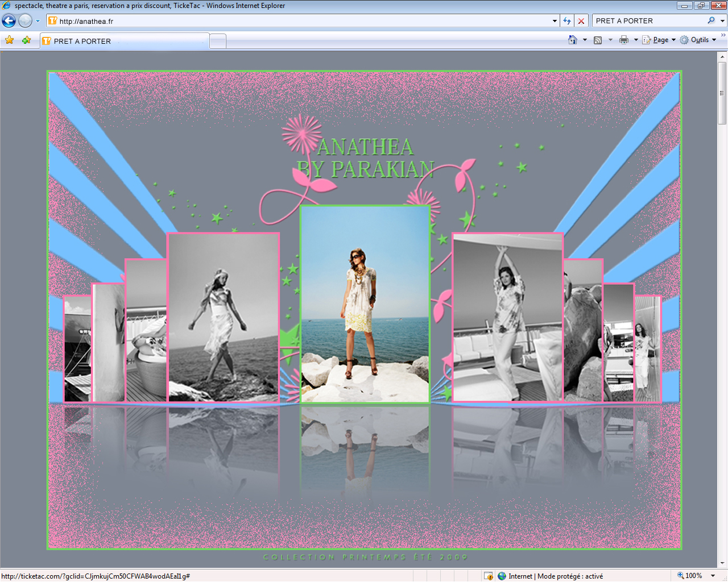Click the PRET A PORTER search box
Screen dimensions: 728x582
point(650,21)
